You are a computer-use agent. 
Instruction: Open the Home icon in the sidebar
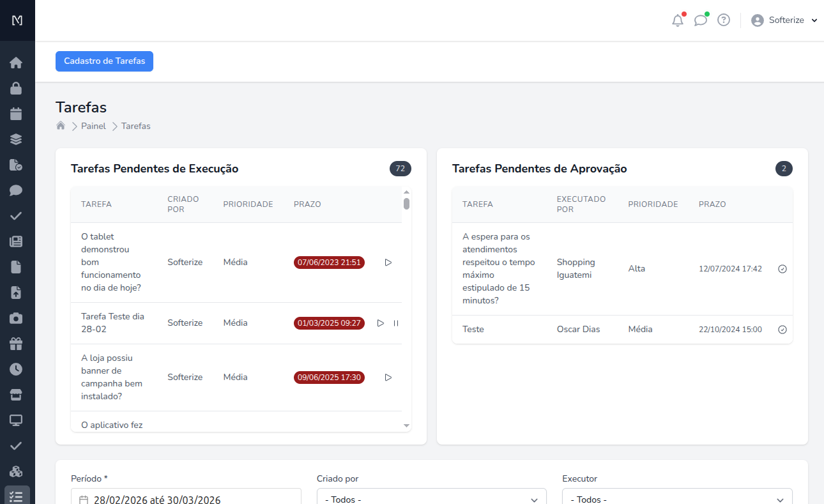[x=17, y=62]
